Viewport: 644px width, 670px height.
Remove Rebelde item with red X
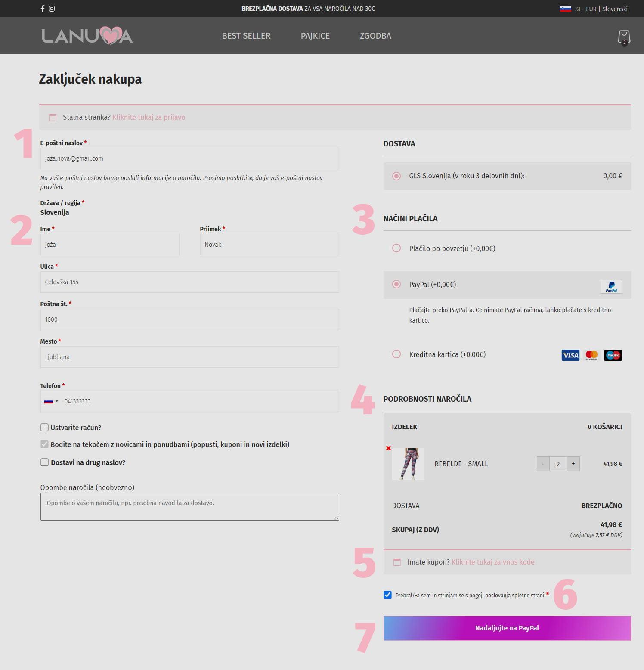tap(388, 448)
